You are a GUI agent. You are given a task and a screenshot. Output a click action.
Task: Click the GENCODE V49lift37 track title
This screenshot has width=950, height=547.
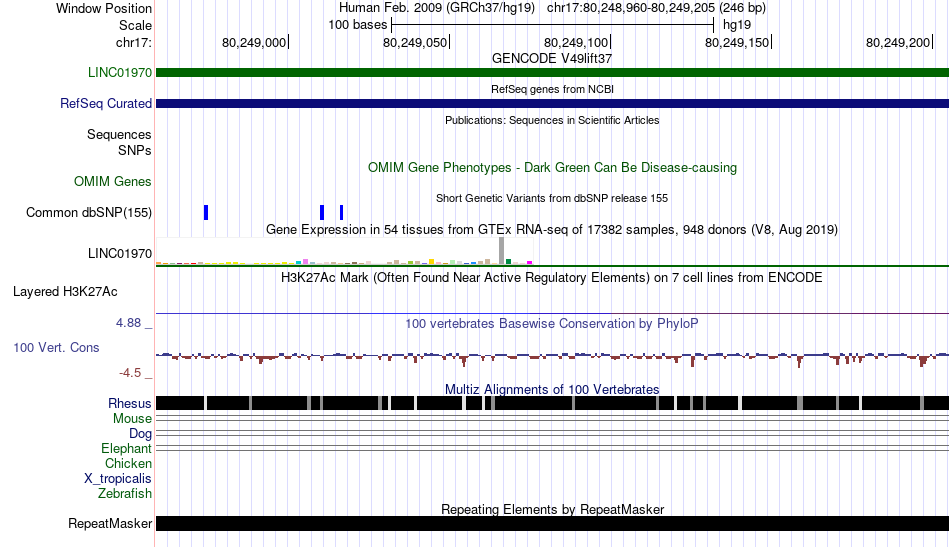tap(552, 59)
